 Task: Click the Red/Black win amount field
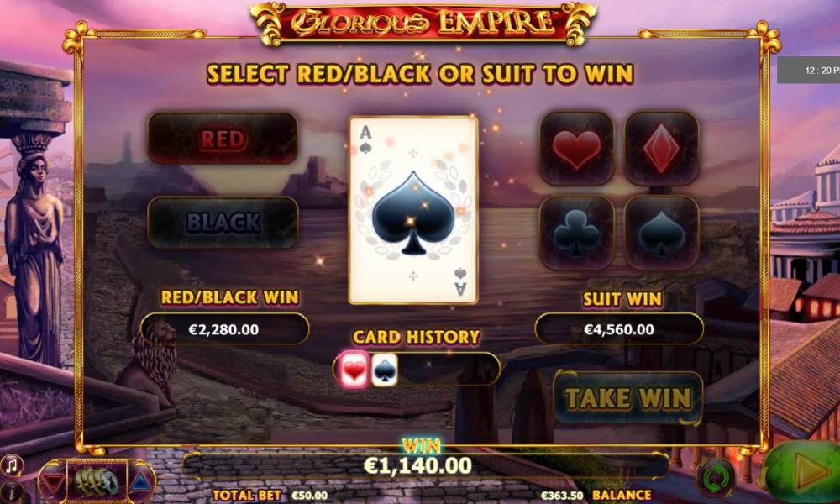pos(224,328)
